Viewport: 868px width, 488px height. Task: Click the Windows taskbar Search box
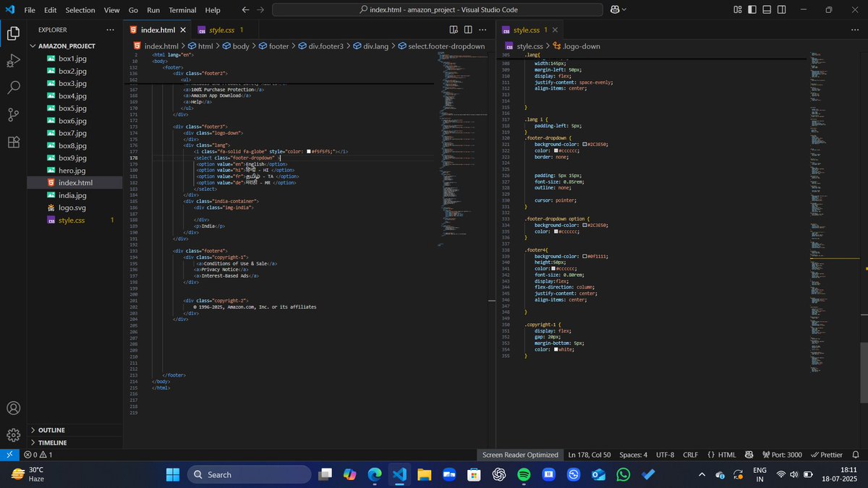click(x=250, y=474)
